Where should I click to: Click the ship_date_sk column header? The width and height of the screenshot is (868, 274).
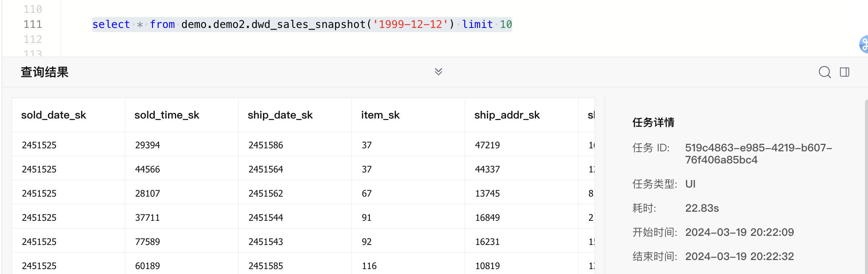point(280,115)
